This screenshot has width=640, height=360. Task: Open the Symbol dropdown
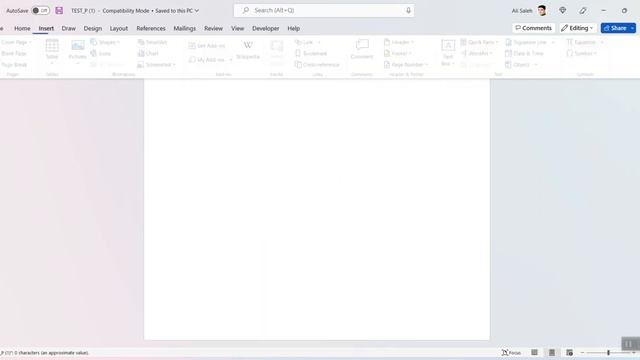pos(582,53)
